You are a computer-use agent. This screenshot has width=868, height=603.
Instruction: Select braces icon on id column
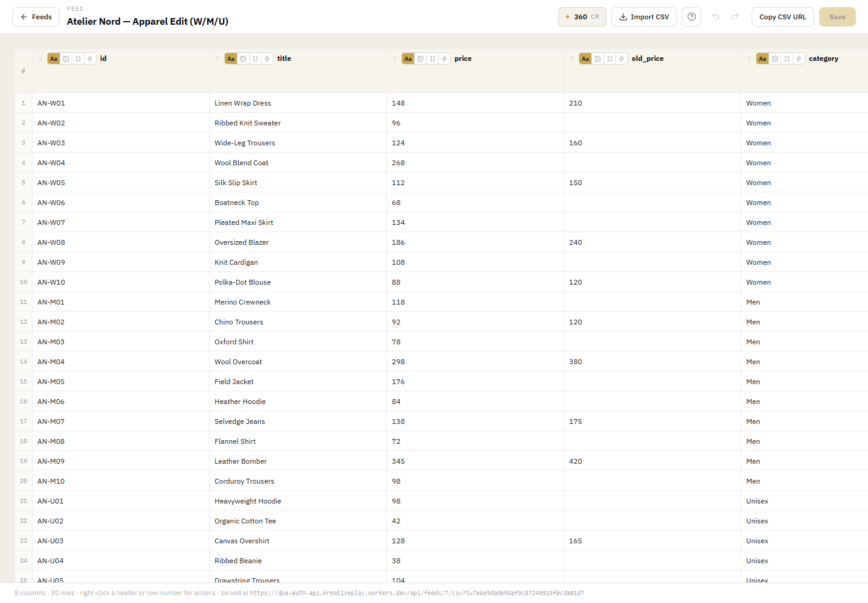pos(78,58)
